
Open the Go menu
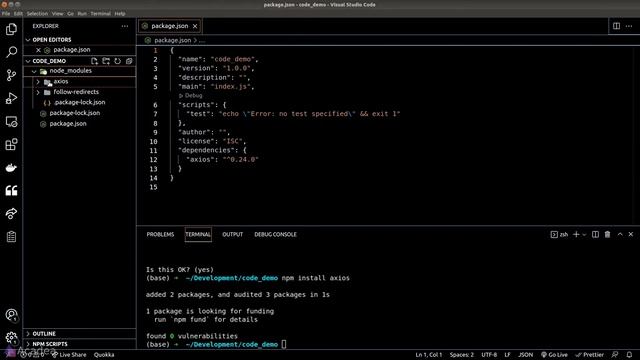click(x=71, y=13)
